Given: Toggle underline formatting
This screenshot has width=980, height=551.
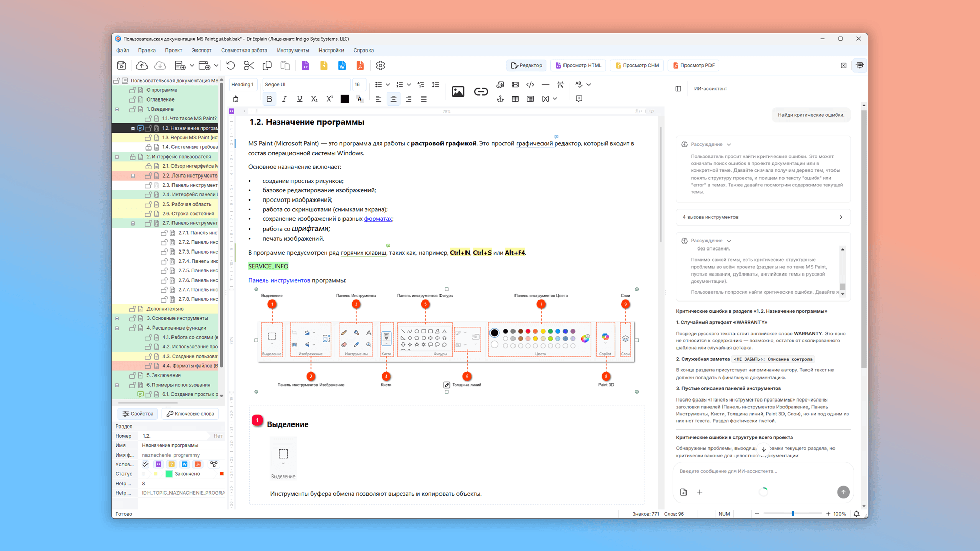Looking at the screenshot, I should [x=300, y=99].
